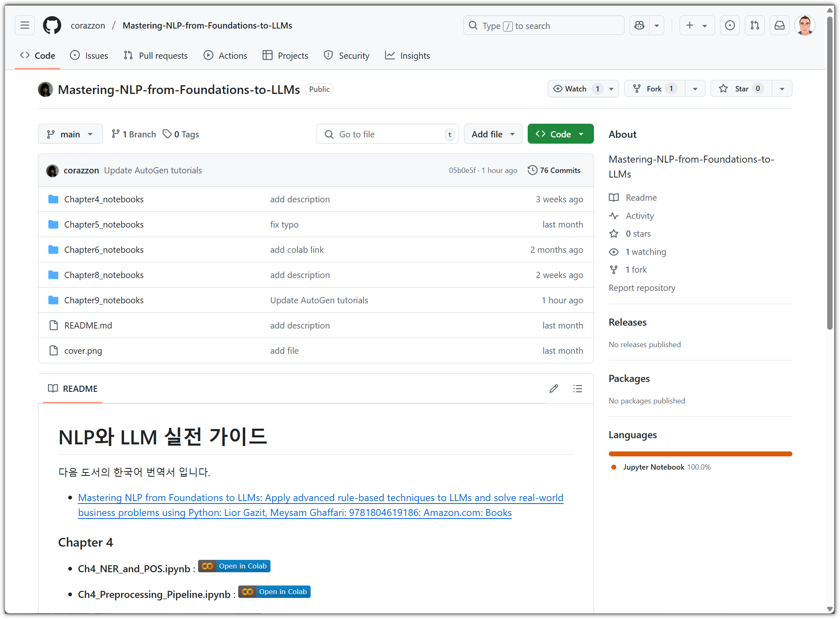Click the pull requests icon in header
Screen dimensions: 840x619
pos(754,26)
